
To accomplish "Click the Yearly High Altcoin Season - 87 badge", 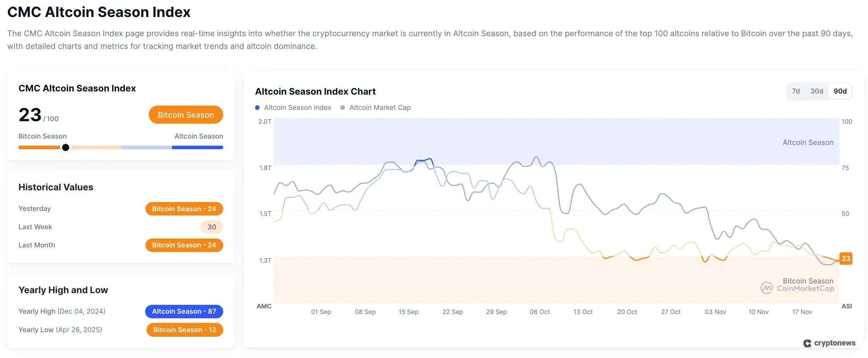I will 184,311.
